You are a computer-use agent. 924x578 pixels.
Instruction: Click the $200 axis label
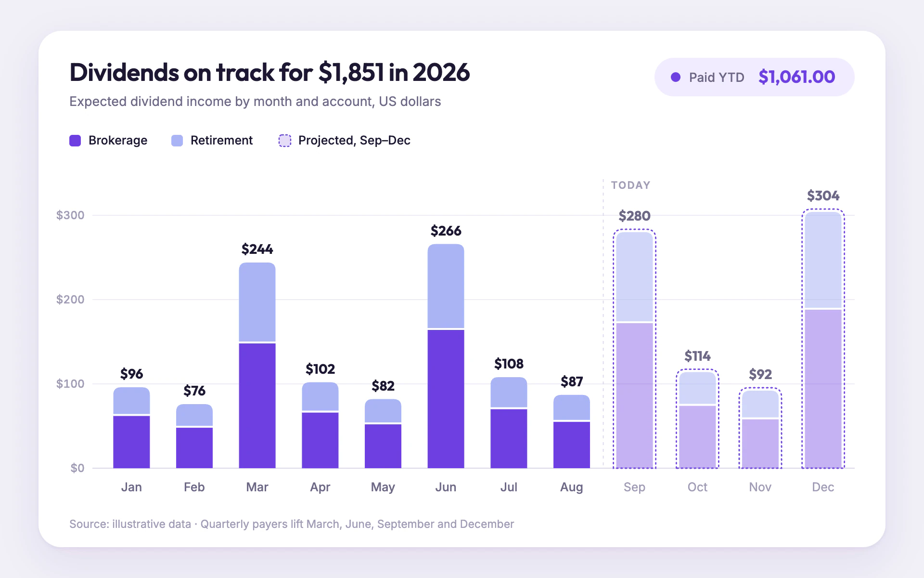pos(70,300)
